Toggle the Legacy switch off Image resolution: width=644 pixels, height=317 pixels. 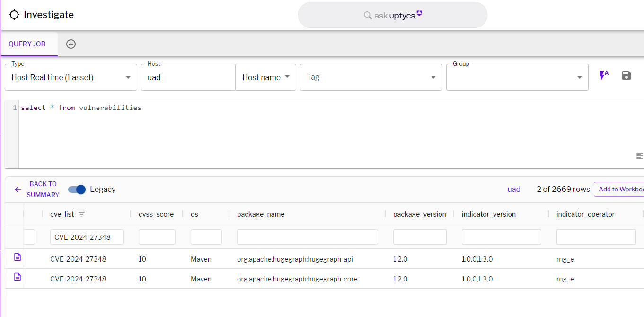point(77,190)
